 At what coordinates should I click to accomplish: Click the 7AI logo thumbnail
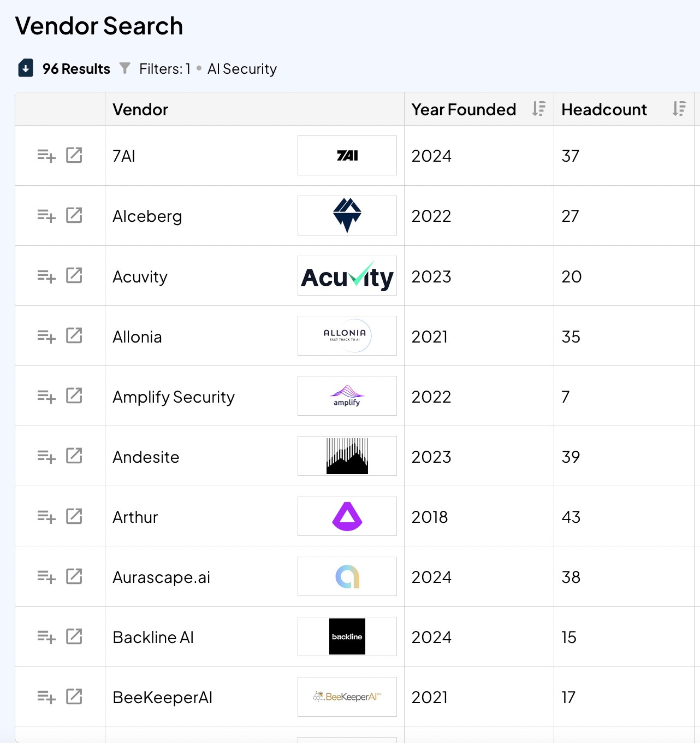point(347,156)
